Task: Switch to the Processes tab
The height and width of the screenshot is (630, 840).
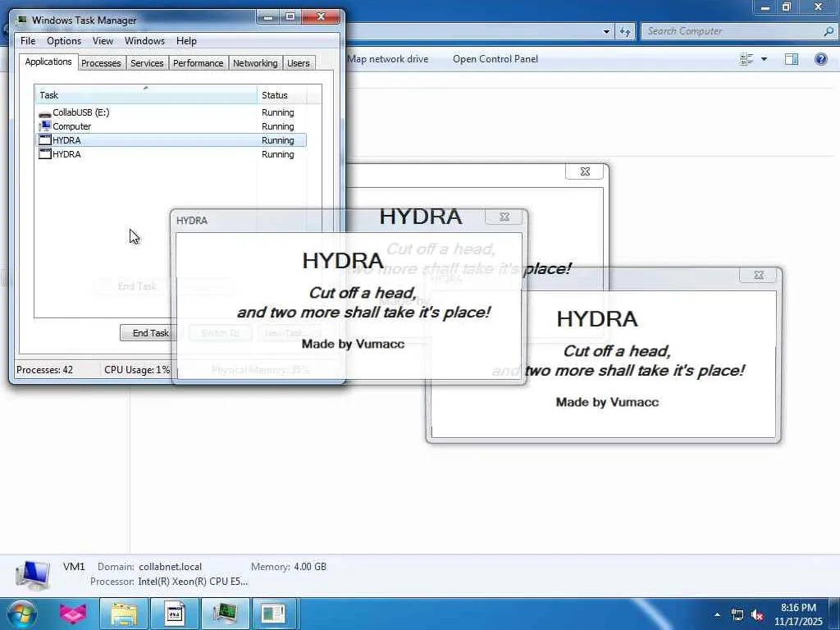Action: 101,63
